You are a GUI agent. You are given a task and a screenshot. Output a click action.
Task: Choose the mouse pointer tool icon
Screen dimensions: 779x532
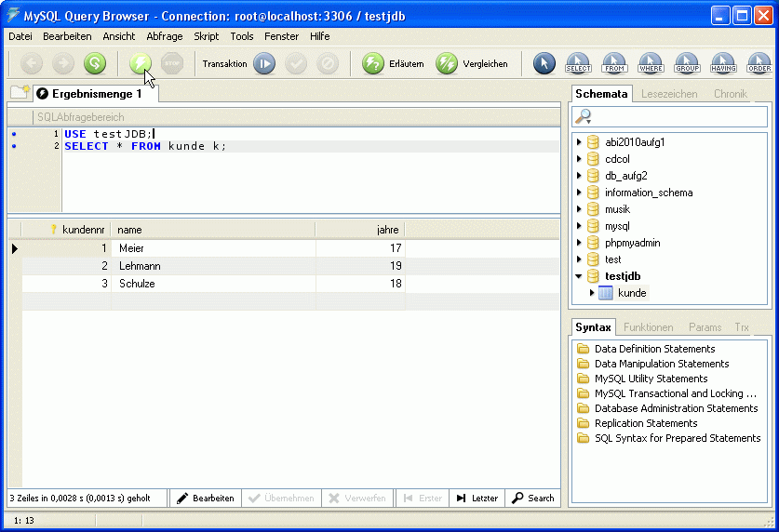pyautogui.click(x=544, y=63)
